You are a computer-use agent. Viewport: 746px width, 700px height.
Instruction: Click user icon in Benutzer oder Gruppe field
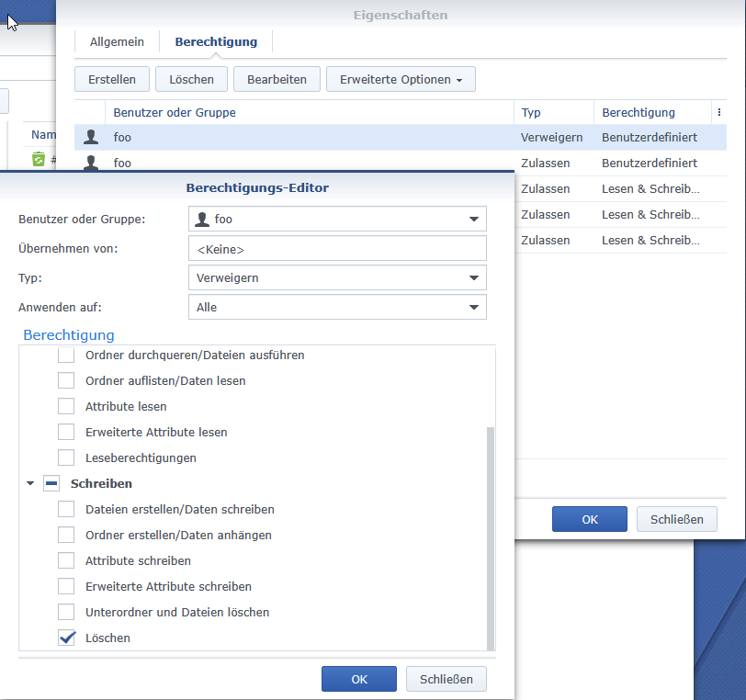click(203, 219)
